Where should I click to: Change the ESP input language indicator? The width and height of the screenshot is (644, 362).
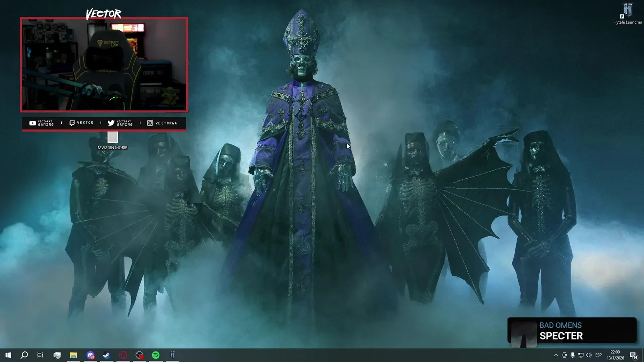pyautogui.click(x=599, y=355)
